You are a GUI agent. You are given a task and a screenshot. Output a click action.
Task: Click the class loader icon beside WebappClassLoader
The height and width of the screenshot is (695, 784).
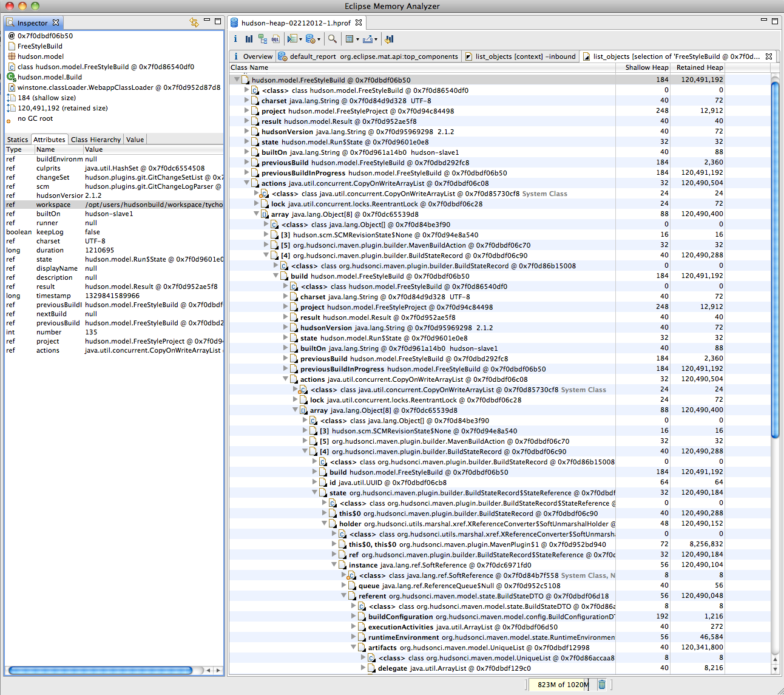tap(11, 87)
